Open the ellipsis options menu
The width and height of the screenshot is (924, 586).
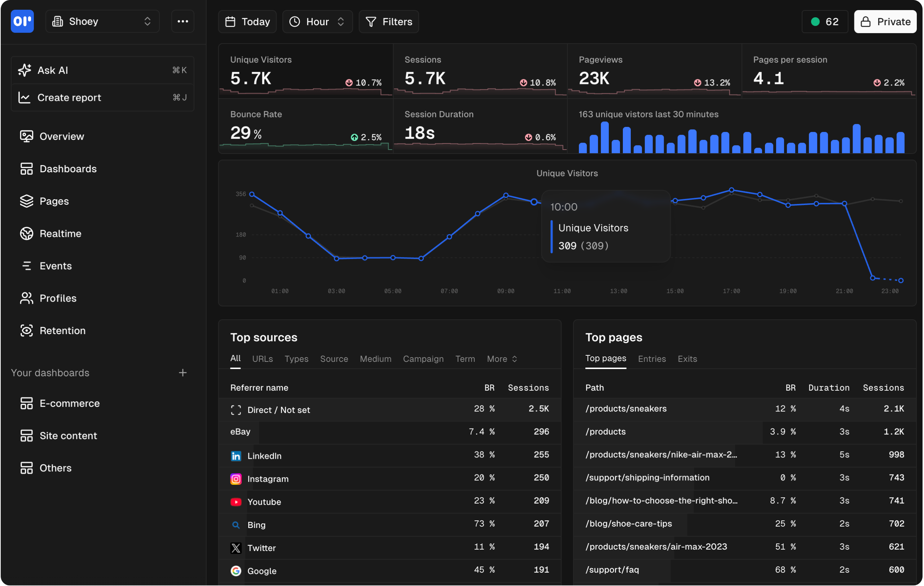click(x=182, y=22)
